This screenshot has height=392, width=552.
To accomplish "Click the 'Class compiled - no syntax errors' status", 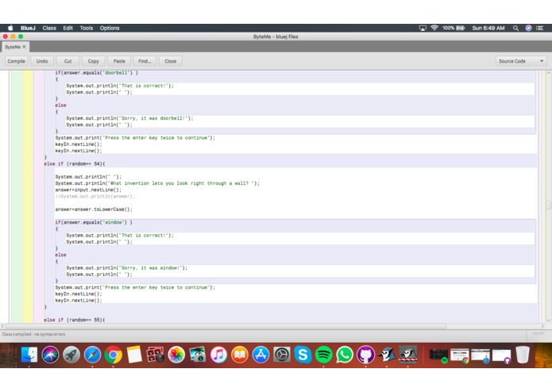I will [x=34, y=334].
